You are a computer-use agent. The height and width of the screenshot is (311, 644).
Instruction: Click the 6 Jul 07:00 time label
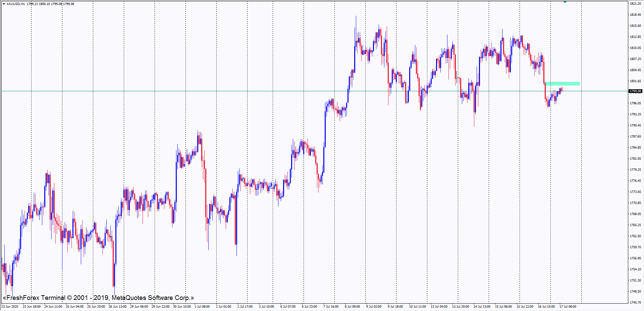(288, 307)
